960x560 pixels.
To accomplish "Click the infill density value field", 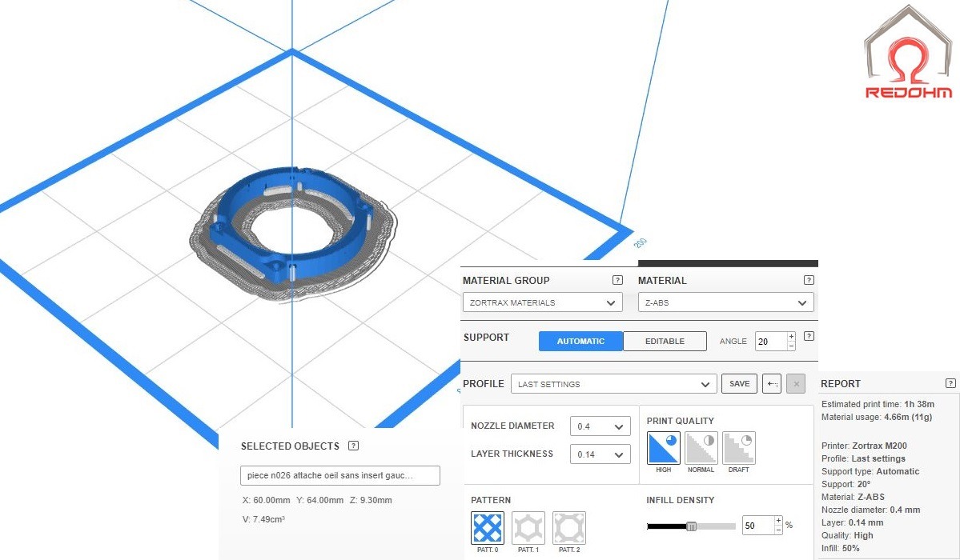I will click(x=758, y=525).
